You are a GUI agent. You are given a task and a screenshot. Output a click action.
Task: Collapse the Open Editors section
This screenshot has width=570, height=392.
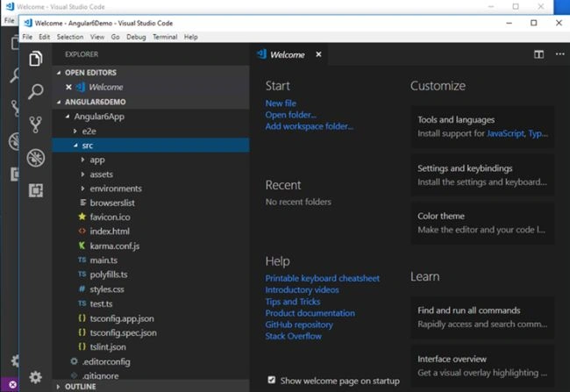click(x=59, y=73)
